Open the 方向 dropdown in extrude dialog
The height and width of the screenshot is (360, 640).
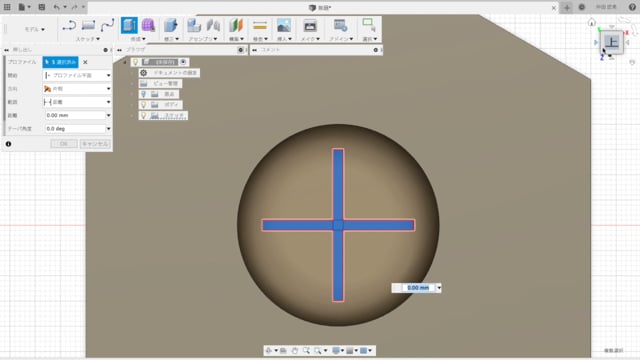click(x=77, y=89)
